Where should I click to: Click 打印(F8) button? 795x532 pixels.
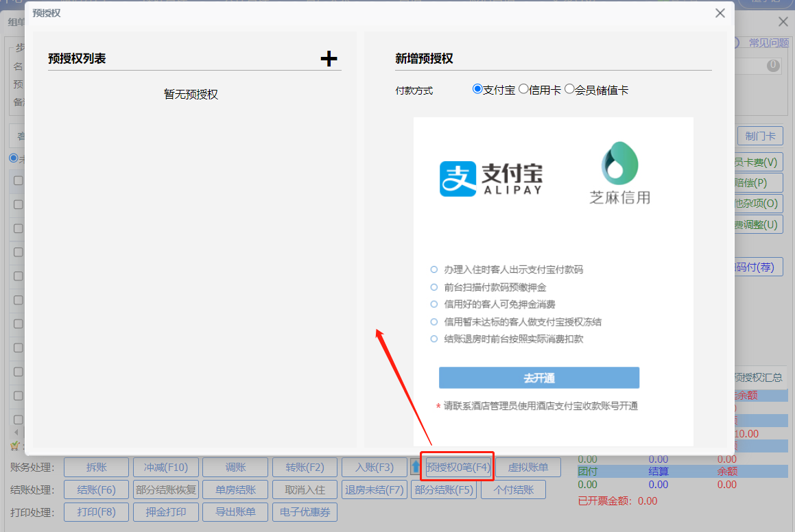96,512
